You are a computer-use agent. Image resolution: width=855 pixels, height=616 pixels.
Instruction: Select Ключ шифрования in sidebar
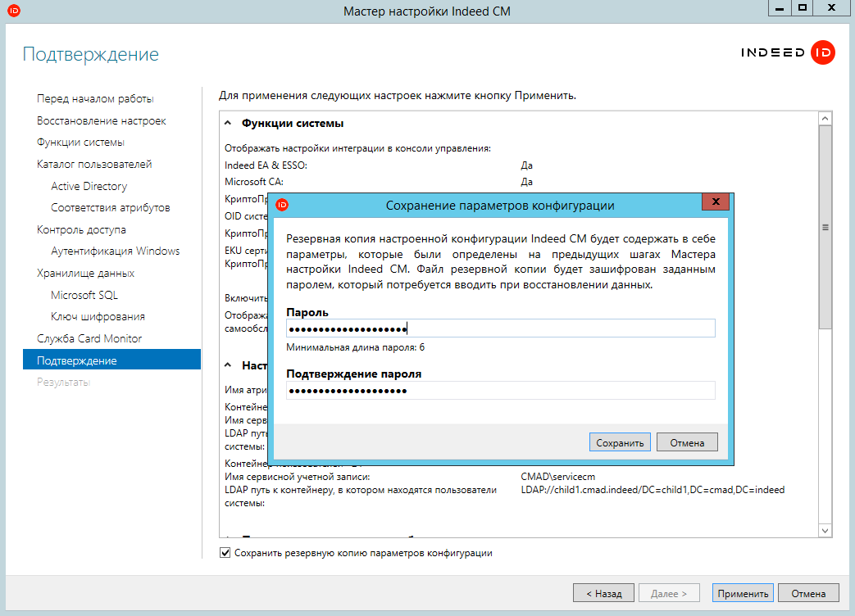coord(98,316)
